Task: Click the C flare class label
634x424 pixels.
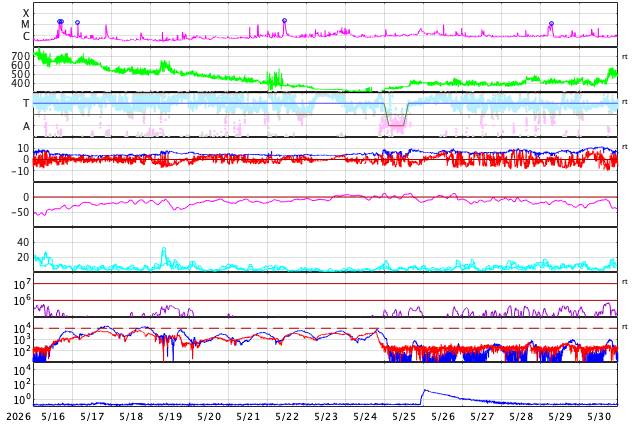Action: pyautogui.click(x=26, y=36)
